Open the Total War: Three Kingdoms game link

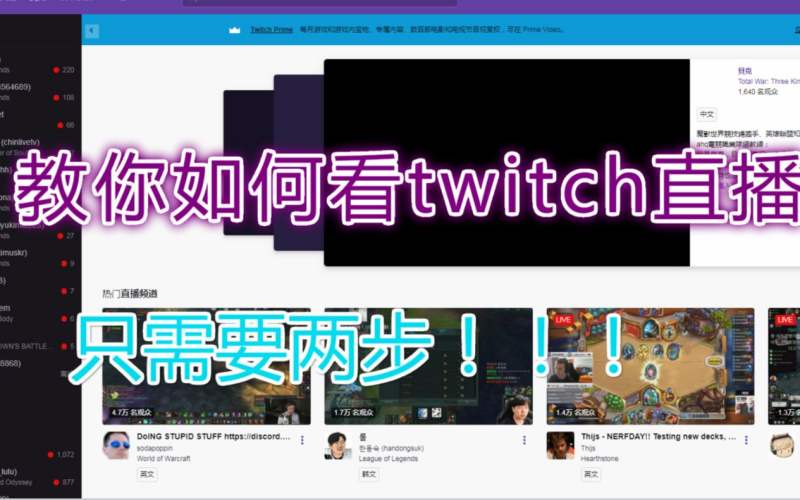click(768, 81)
